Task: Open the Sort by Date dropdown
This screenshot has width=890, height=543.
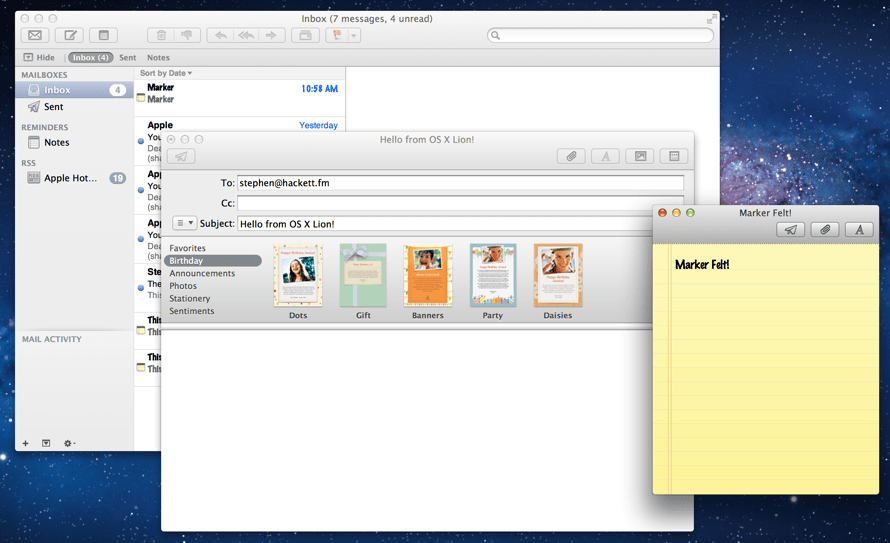Action: 166,73
